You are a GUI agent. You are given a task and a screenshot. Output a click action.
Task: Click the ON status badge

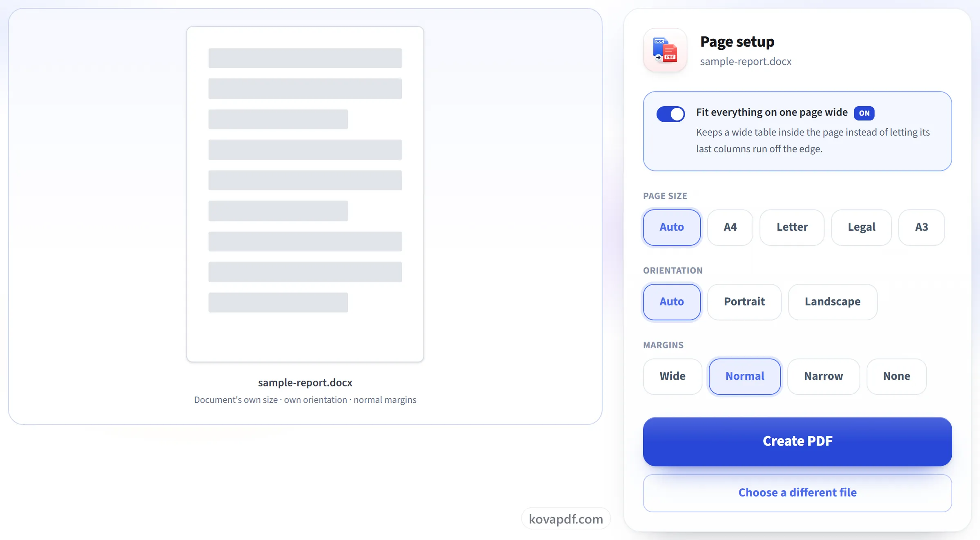coord(864,113)
